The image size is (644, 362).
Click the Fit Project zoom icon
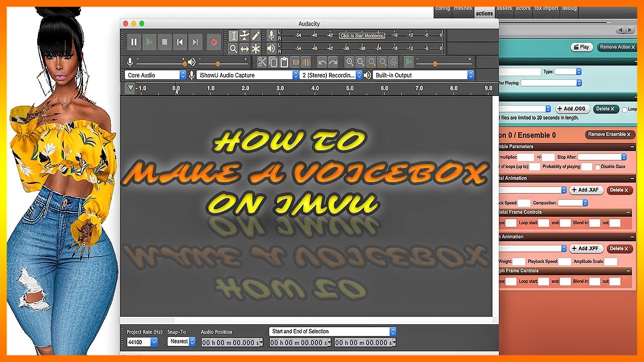(382, 62)
